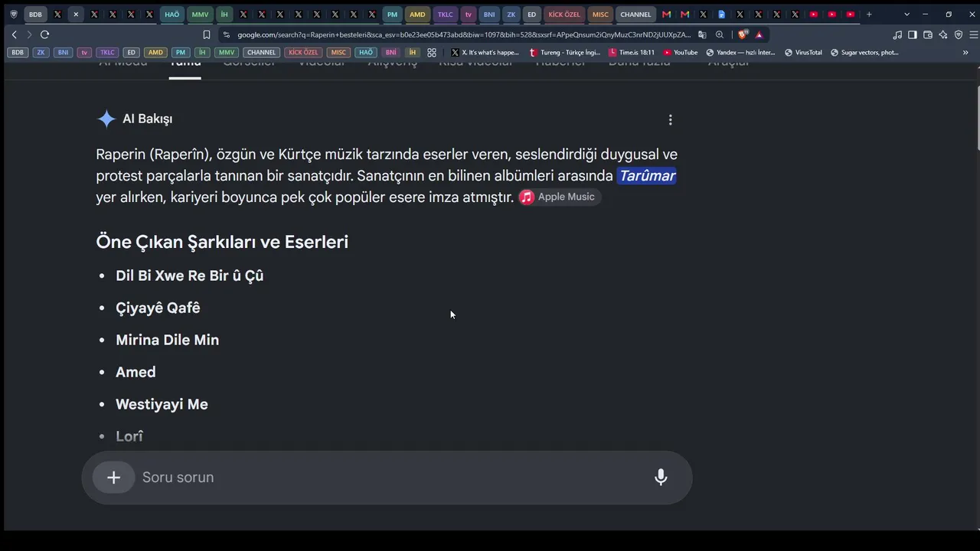Image resolution: width=980 pixels, height=551 pixels.
Task: Expand the KİCK ÖZEL tab group chip
Action: (564, 14)
